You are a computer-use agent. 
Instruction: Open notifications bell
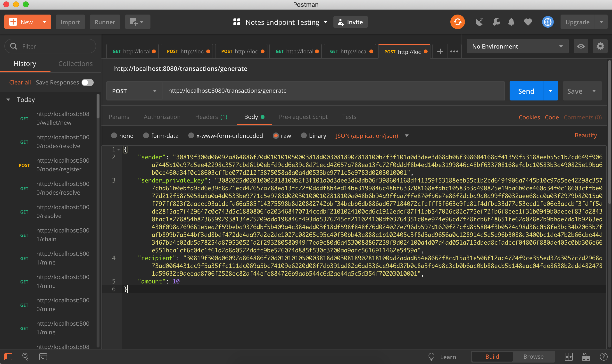click(x=511, y=22)
